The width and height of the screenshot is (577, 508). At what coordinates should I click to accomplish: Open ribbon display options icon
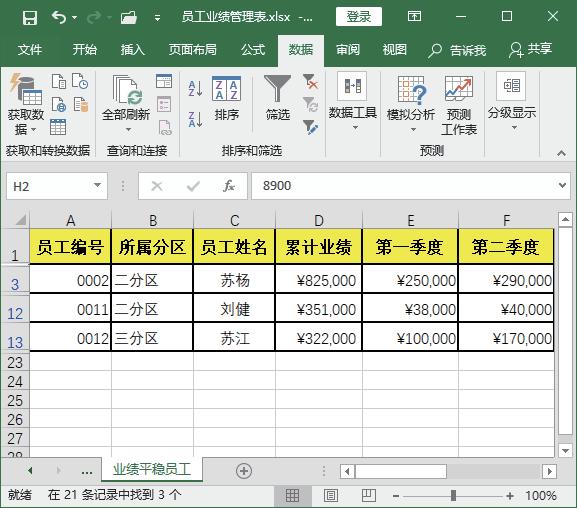click(x=414, y=16)
